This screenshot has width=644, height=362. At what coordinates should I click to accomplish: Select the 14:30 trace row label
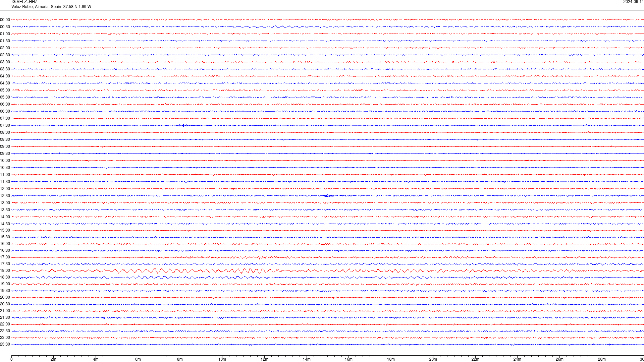5,224
